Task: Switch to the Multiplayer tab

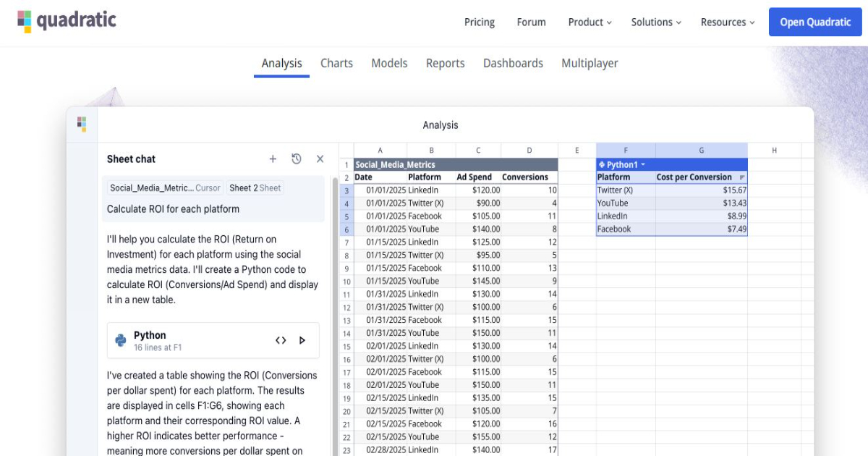Action: (x=590, y=64)
